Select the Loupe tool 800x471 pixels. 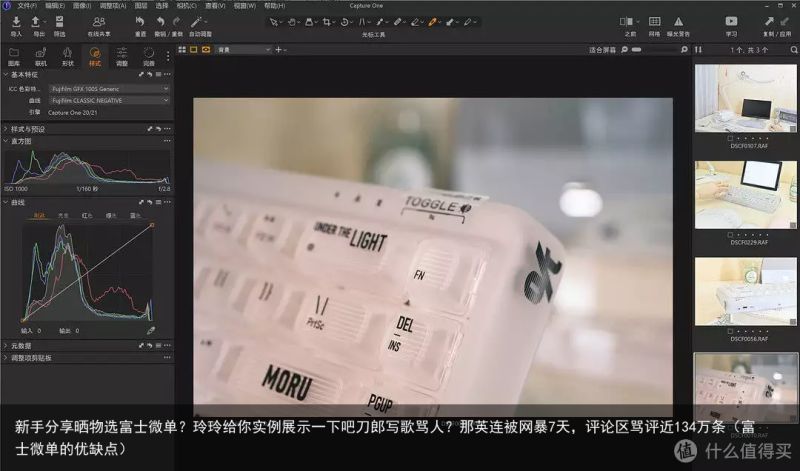pyautogui.click(x=309, y=22)
